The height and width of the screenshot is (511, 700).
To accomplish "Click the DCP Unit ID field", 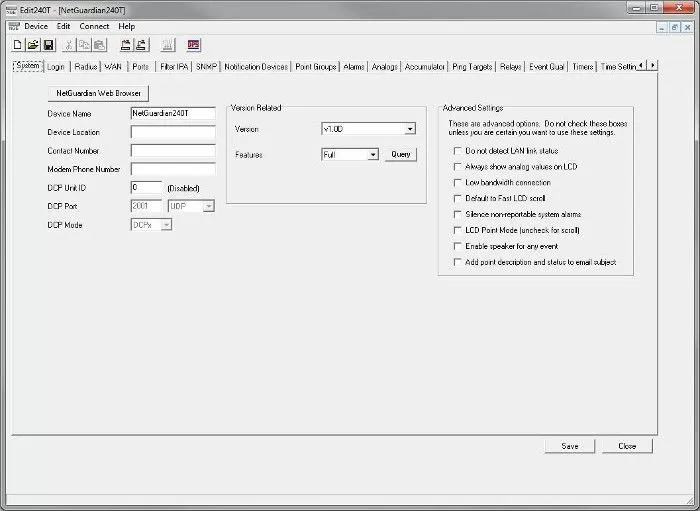I will [x=146, y=188].
